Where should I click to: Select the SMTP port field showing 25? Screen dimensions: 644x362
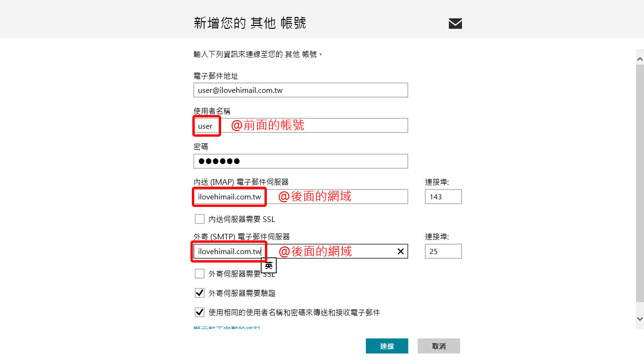[443, 251]
